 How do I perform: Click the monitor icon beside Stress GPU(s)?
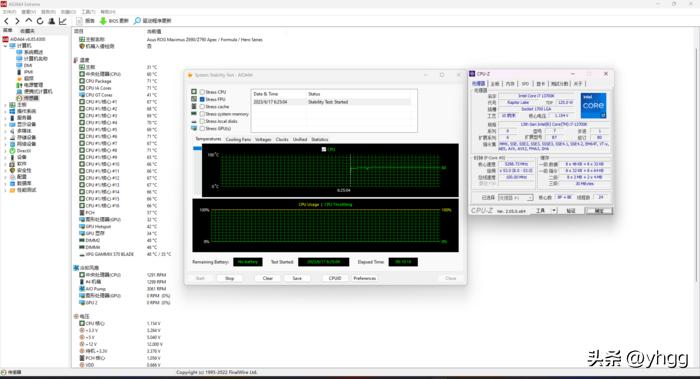coord(194,129)
